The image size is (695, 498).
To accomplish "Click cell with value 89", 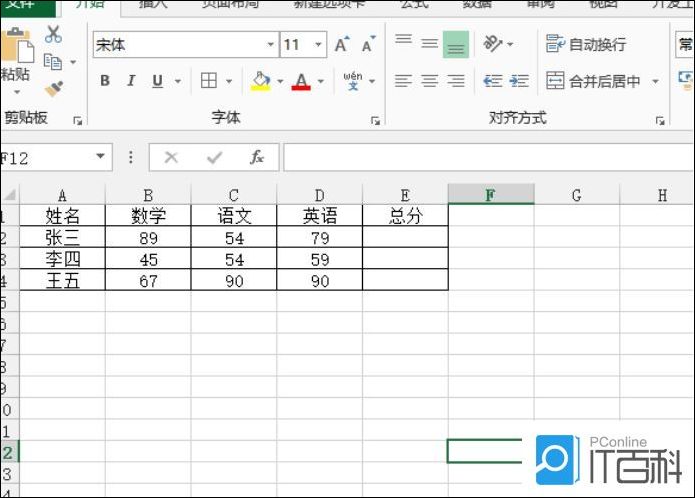I will click(x=148, y=237).
